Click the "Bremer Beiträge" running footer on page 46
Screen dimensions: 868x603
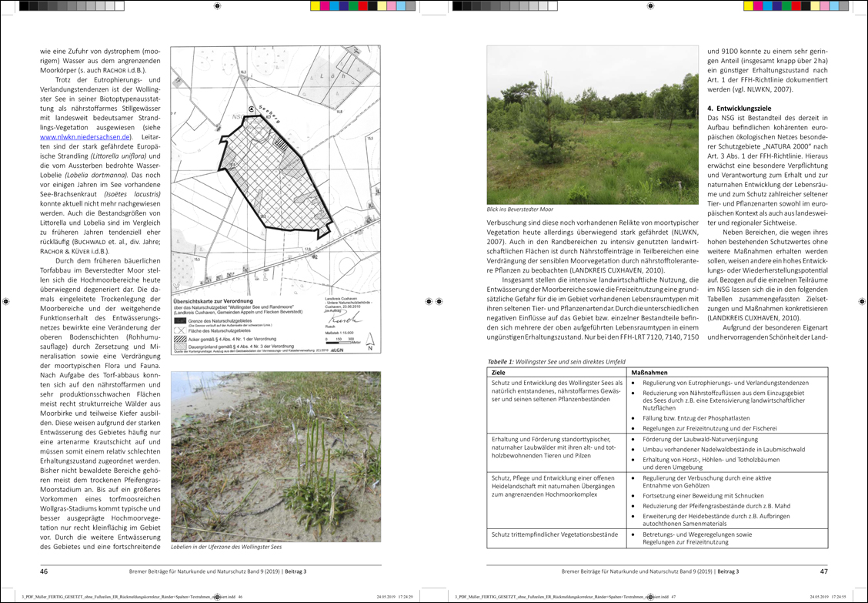(x=218, y=571)
